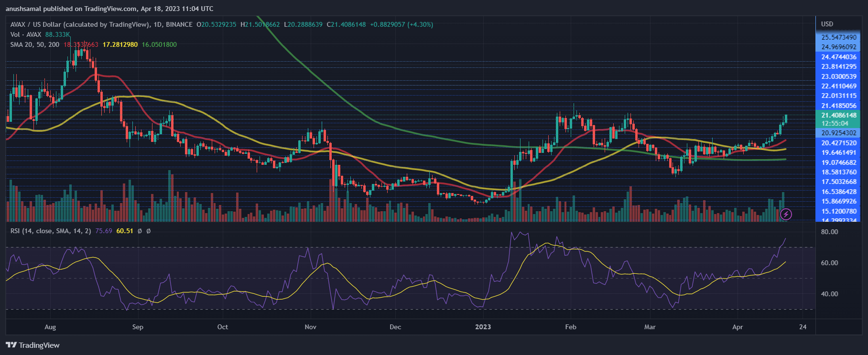Image resolution: width=868 pixels, height=355 pixels.
Task: Click the purple lightning bolt icon
Action: [786, 214]
